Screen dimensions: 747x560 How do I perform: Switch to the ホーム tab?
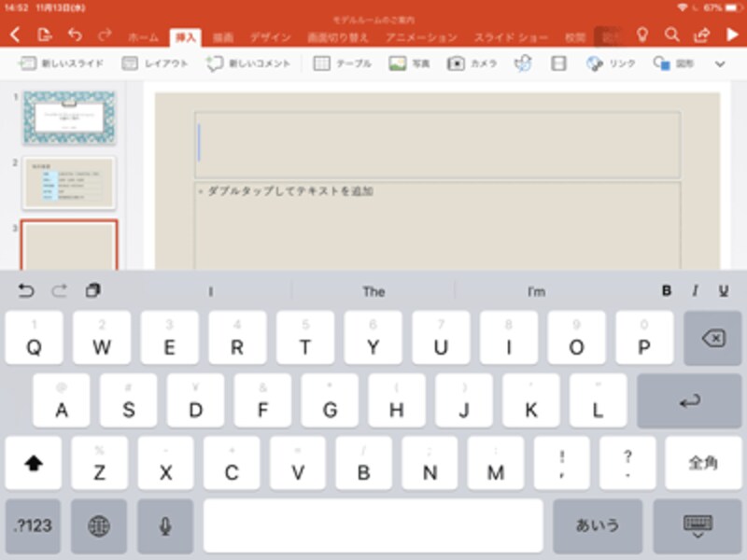coord(143,37)
